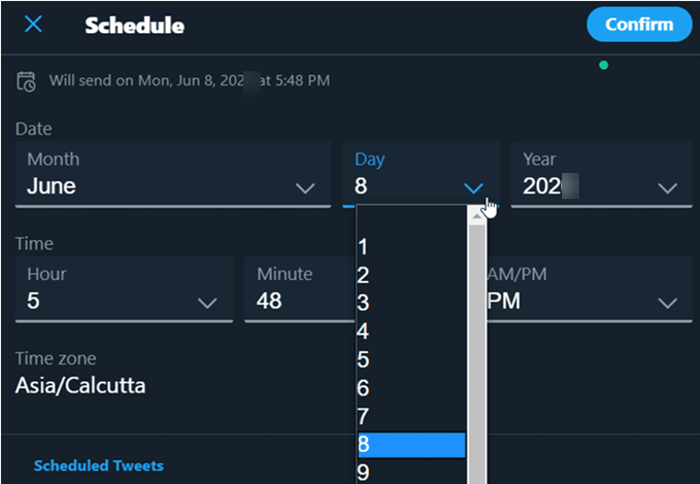
Task: Choose day 4 from the day list
Action: click(x=411, y=331)
